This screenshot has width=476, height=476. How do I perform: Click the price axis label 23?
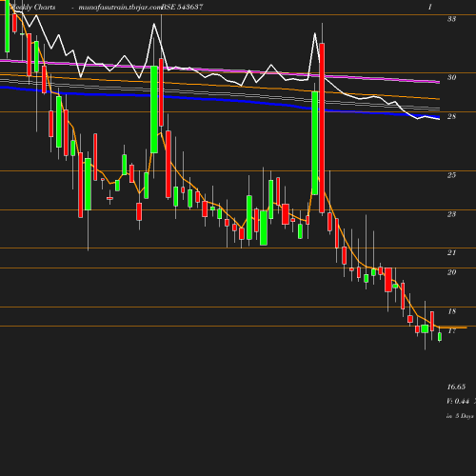click(451, 214)
